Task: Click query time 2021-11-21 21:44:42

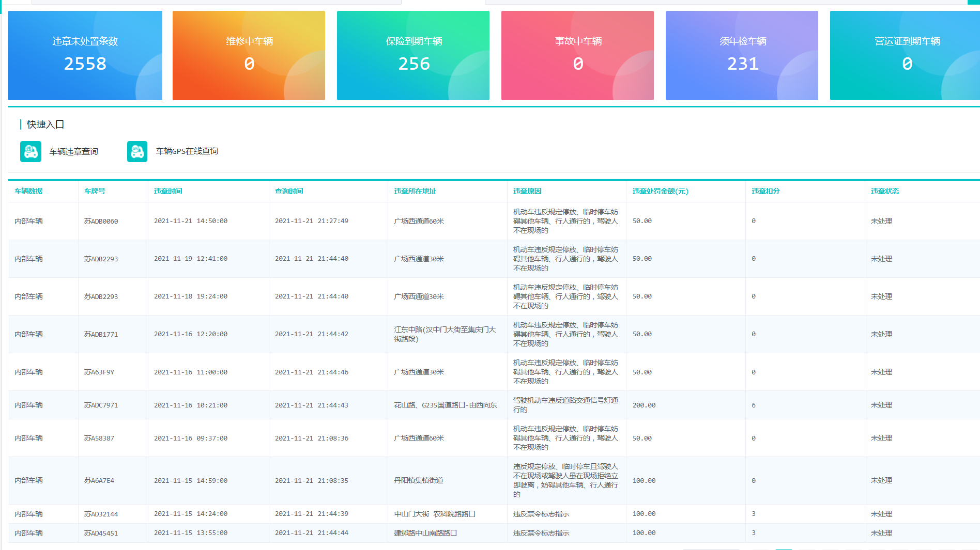Action: click(x=312, y=334)
